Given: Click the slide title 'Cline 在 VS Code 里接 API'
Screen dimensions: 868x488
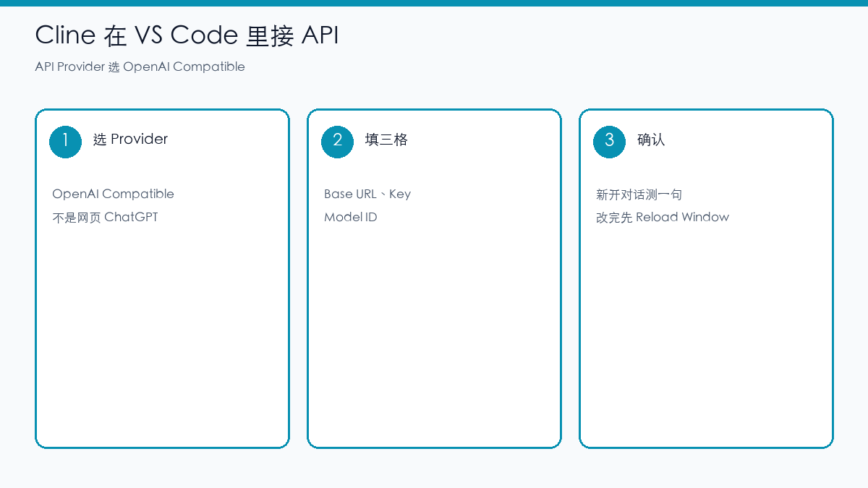Looking at the screenshot, I should click(x=187, y=35).
